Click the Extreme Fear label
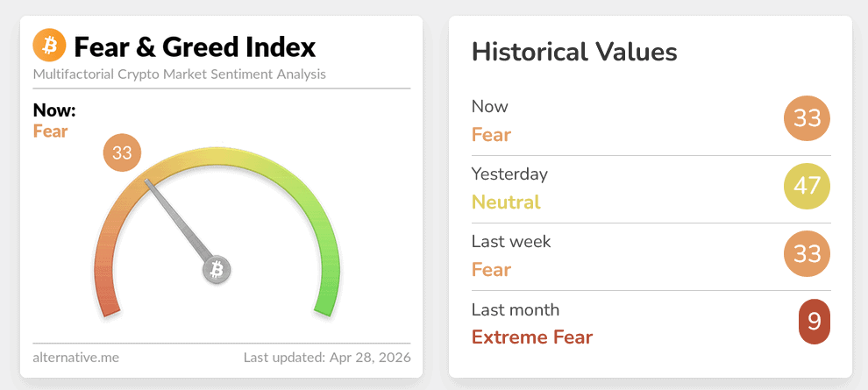This screenshot has width=868, height=390. pos(532,337)
